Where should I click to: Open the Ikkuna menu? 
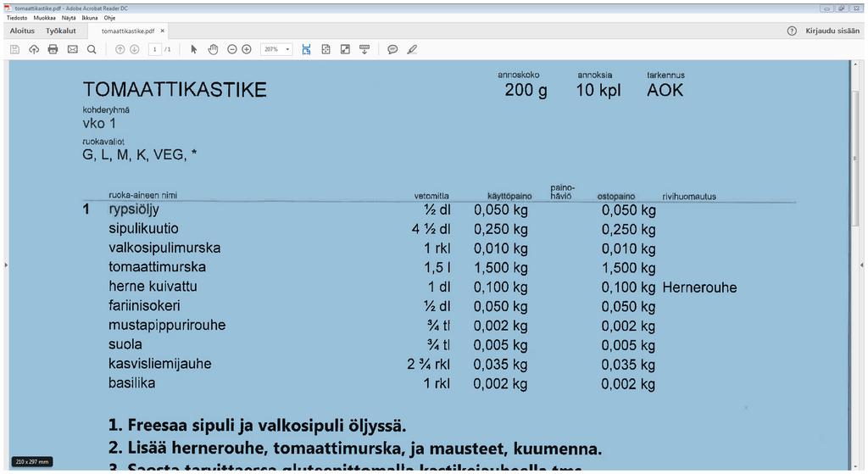(x=90, y=18)
